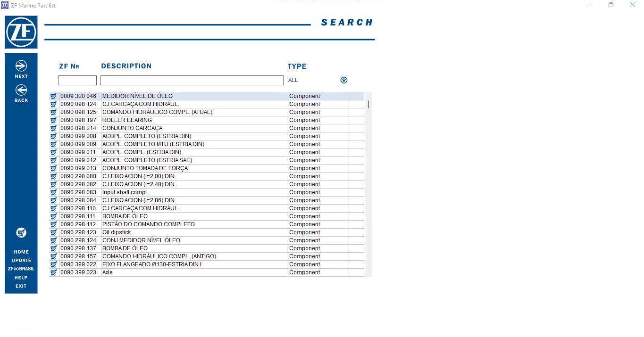The width and height of the screenshot is (644, 337).
Task: Open HELP from the sidebar
Action: pos(21,278)
